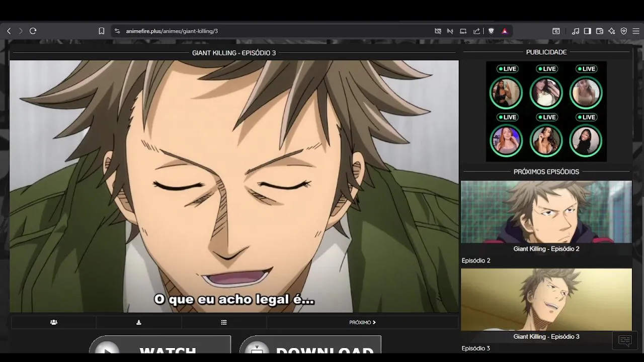Click the 'GIANT KILLING - EPISÓDIO 3' title
The image size is (644, 362).
tap(234, 53)
